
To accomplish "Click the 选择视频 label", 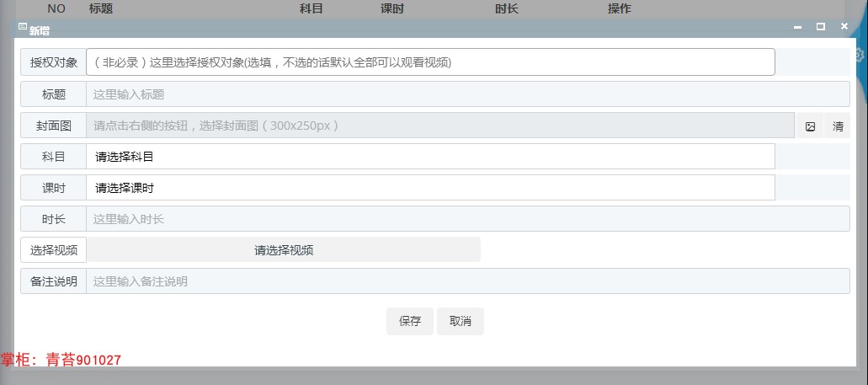I will point(54,250).
